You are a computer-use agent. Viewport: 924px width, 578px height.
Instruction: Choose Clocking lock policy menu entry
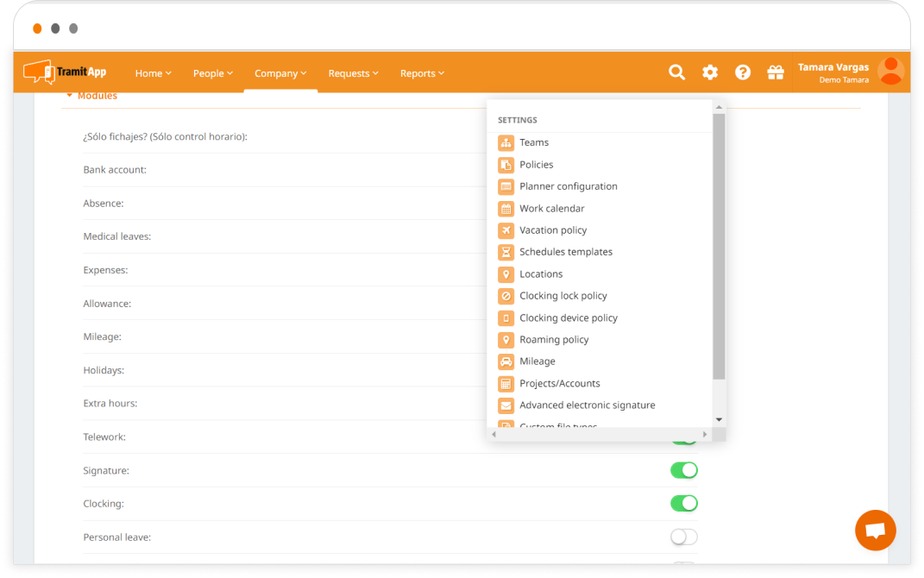point(563,296)
